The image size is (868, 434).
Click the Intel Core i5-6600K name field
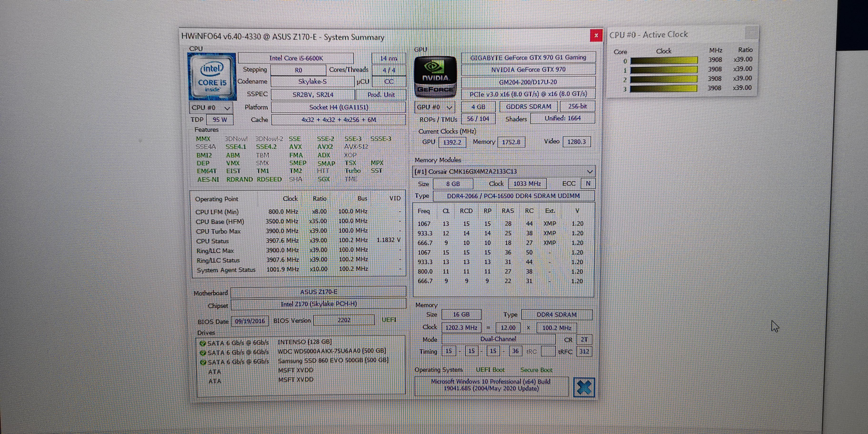pos(296,58)
